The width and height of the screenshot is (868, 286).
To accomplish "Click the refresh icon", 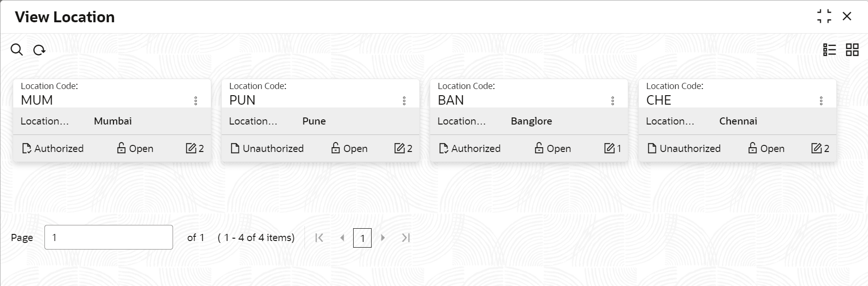I will [x=39, y=50].
